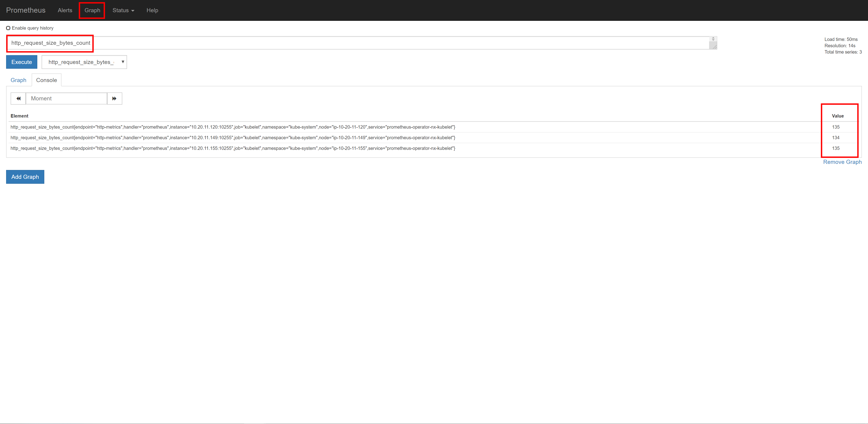
Task: Click the Remove Graph link
Action: pos(842,162)
